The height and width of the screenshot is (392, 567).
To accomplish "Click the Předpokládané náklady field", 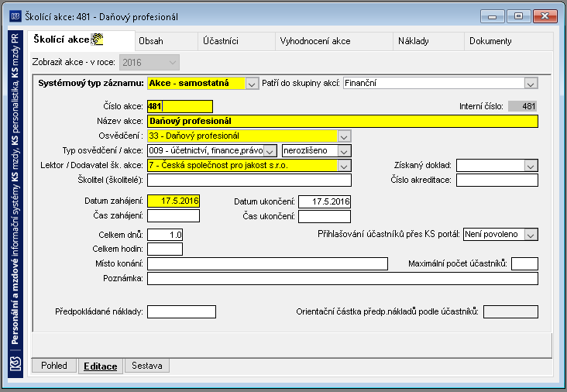I will click(x=181, y=311).
